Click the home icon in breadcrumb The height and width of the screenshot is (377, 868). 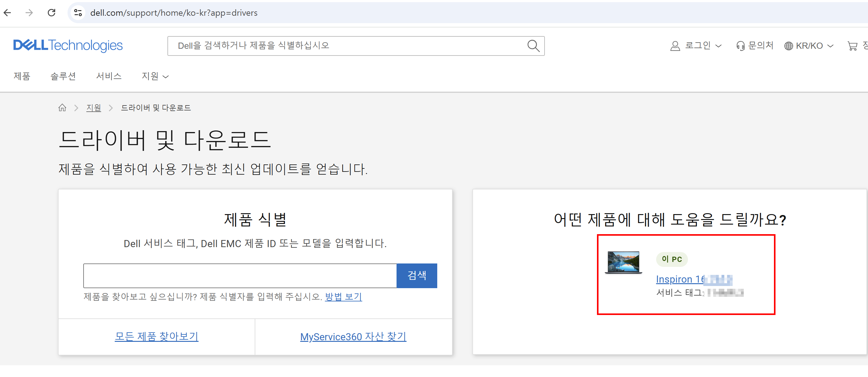coord(62,108)
